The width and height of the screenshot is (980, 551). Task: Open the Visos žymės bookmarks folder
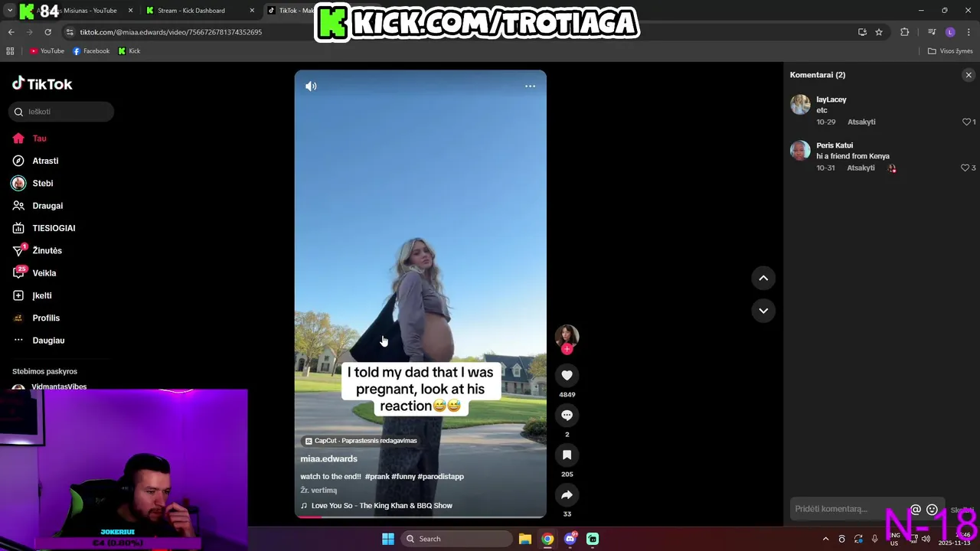point(950,51)
